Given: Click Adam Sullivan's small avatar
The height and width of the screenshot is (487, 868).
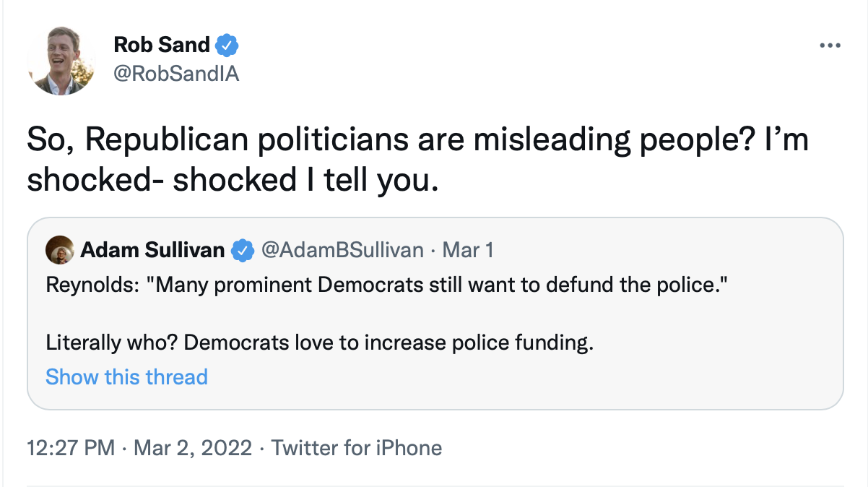Looking at the screenshot, I should [58, 251].
